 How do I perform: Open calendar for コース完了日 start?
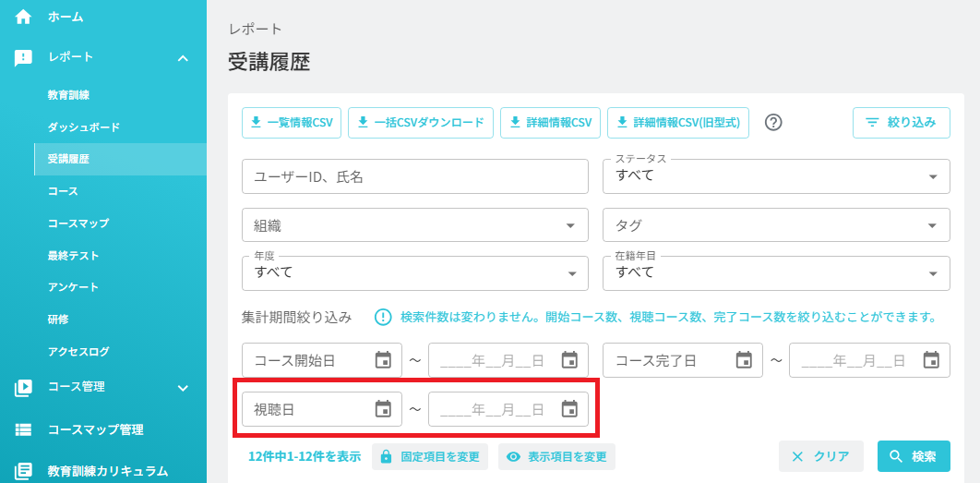pyautogui.click(x=744, y=360)
